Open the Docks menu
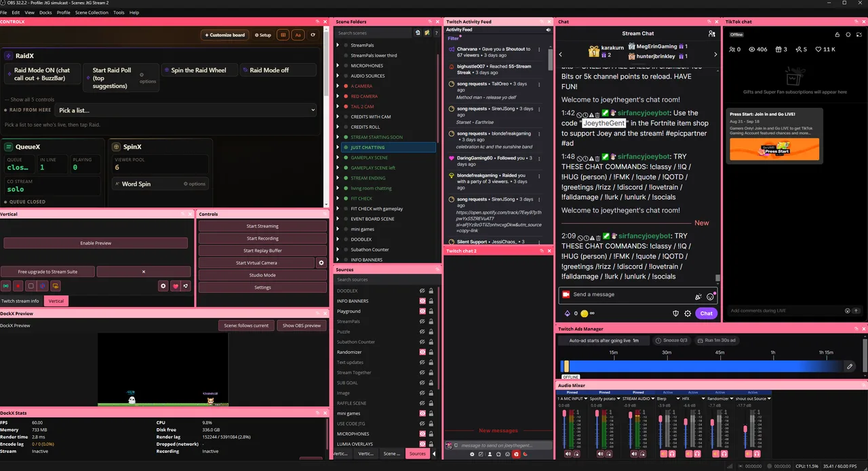Image resolution: width=868 pixels, height=471 pixels. (x=45, y=12)
